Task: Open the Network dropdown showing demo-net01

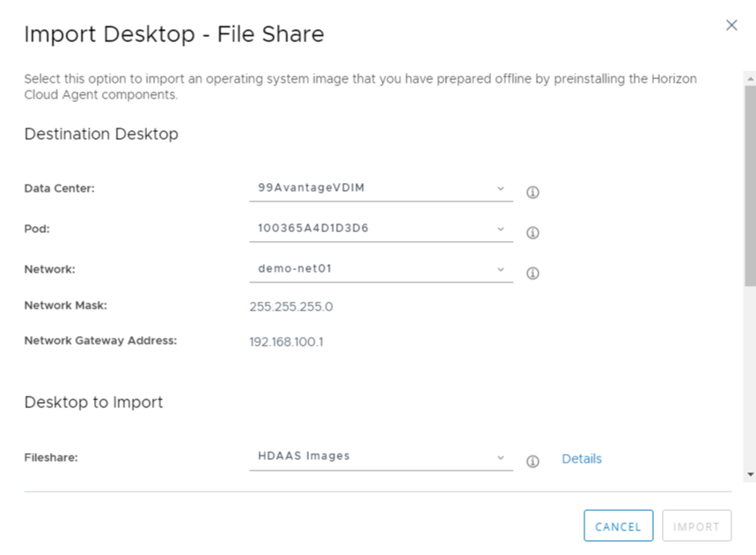Action: 380,269
